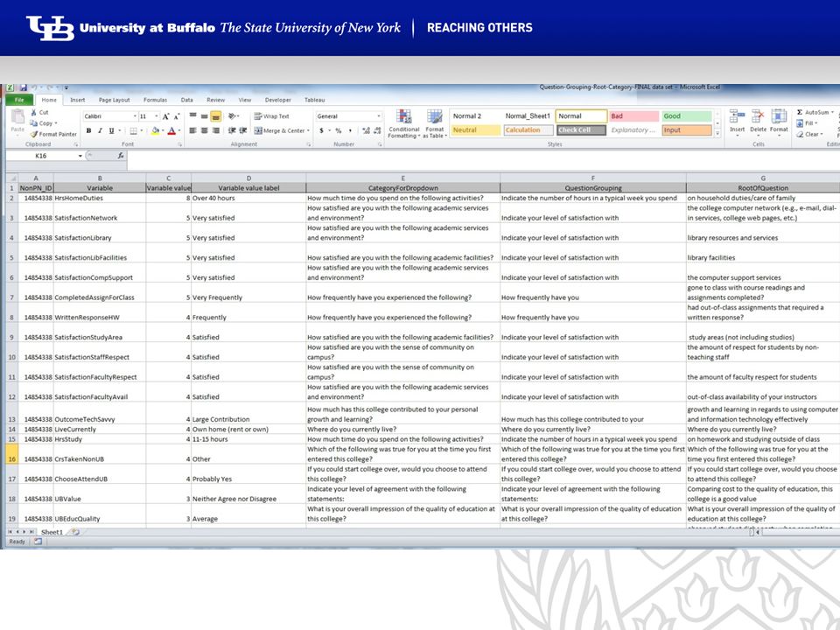This screenshot has width=840, height=630.
Task: Apply the green Good cell style
Action: pyautogui.click(x=686, y=116)
